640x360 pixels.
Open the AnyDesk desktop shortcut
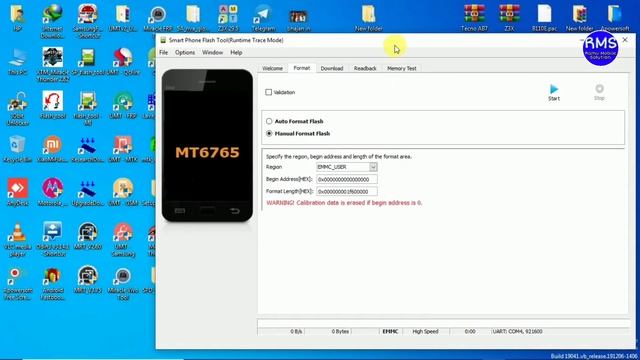coord(17,192)
